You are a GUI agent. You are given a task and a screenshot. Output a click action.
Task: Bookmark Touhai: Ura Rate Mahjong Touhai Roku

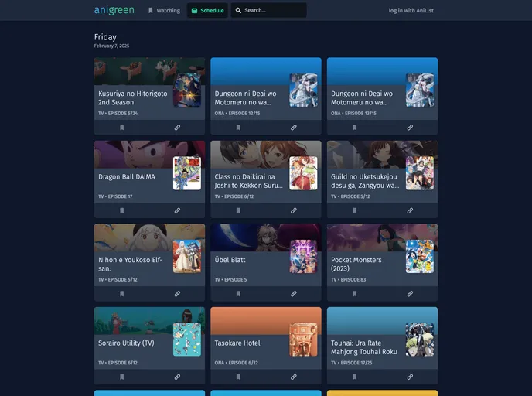tap(355, 377)
